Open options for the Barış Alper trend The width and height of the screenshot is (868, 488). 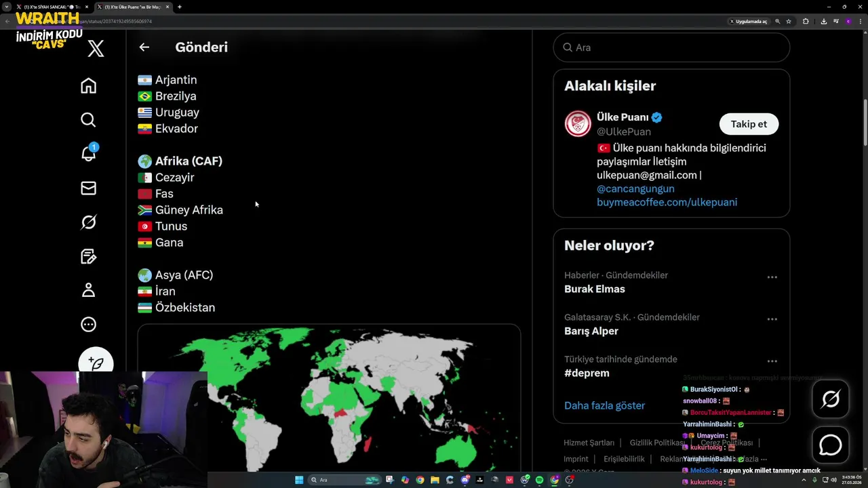pos(772,319)
